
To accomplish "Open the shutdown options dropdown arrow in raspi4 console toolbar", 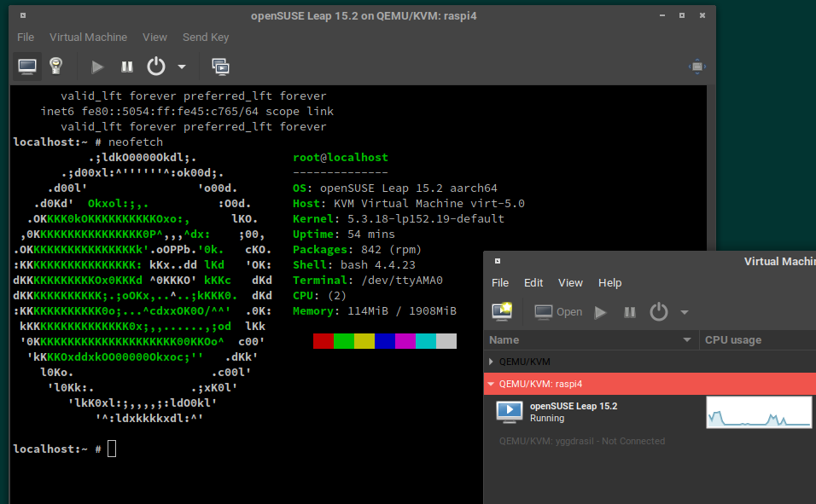I will [x=182, y=67].
